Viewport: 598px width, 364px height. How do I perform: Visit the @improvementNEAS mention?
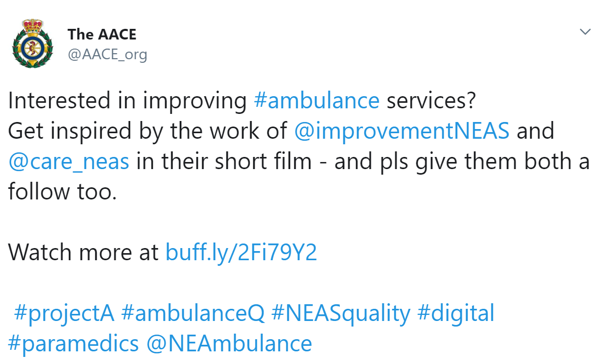(x=402, y=131)
